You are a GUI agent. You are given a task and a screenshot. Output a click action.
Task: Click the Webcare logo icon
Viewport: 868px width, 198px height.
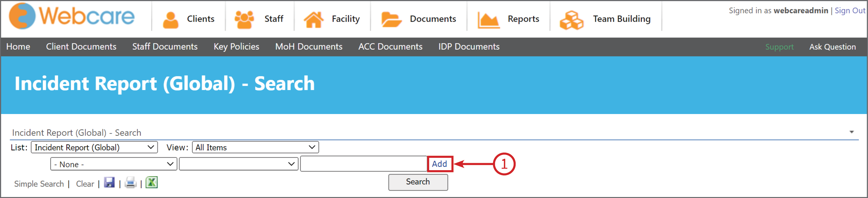(x=22, y=16)
